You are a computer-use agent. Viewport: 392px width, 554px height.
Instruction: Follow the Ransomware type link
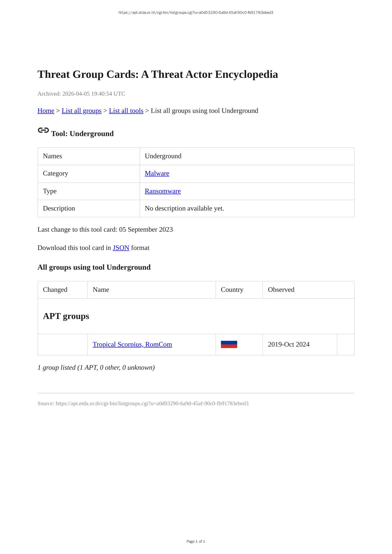(163, 191)
